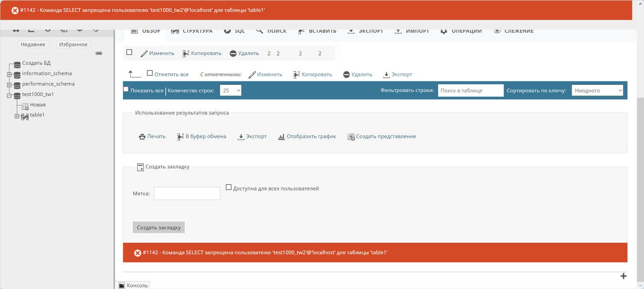644x289 pixels.
Task: Click the Копировать icon in the data row
Action: coord(186,53)
